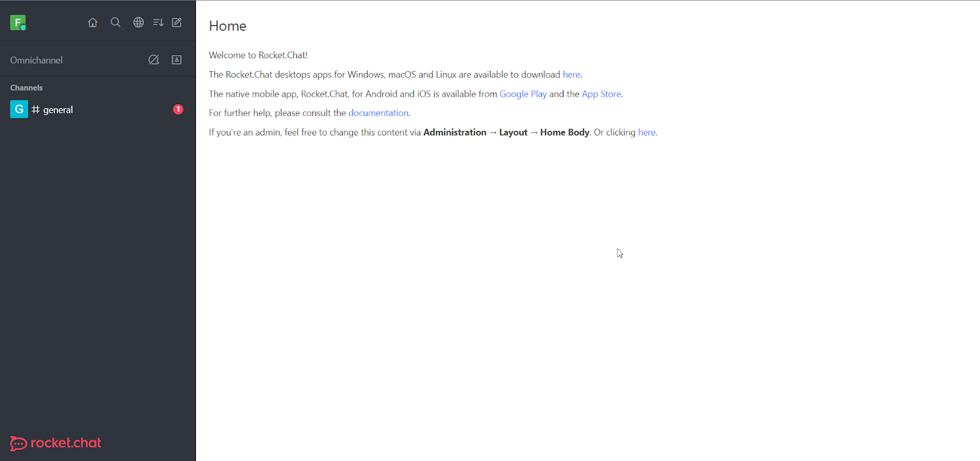
Task: Open the user avatar menu
Action: pyautogui.click(x=18, y=23)
